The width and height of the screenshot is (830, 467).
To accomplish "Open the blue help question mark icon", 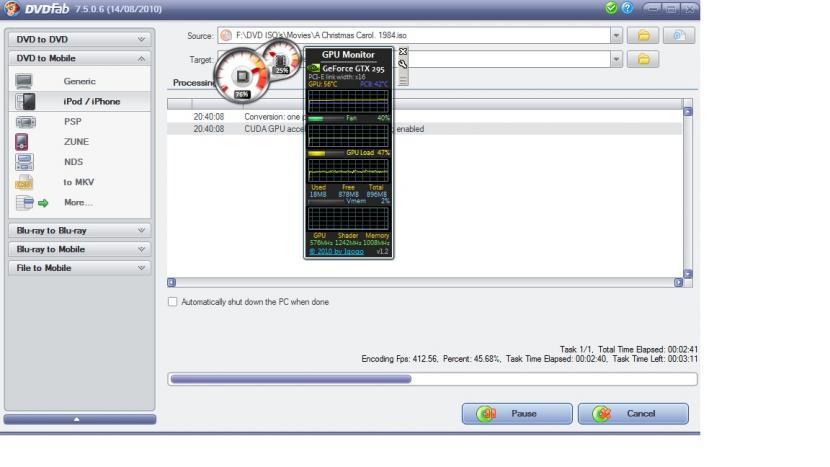I will click(626, 8).
